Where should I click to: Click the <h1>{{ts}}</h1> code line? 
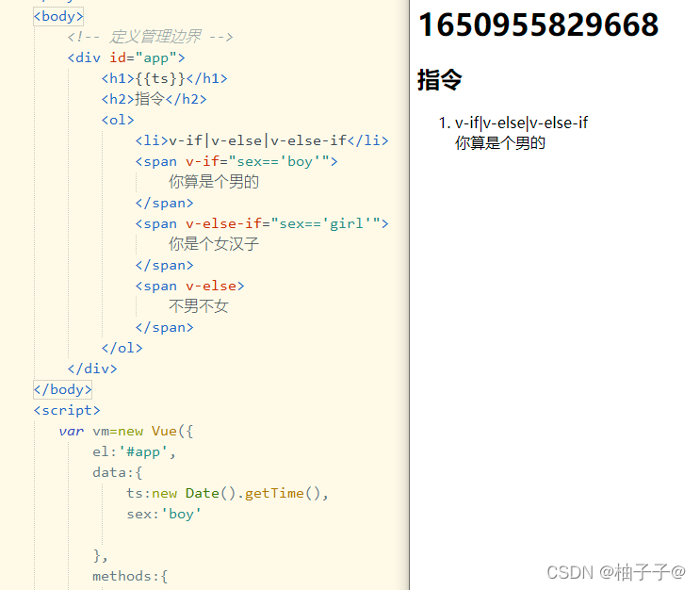point(164,78)
